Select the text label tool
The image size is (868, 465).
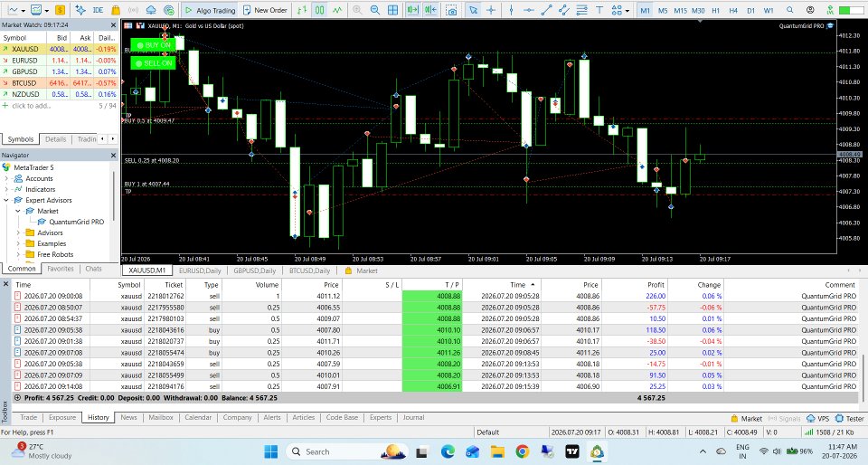pos(599,10)
